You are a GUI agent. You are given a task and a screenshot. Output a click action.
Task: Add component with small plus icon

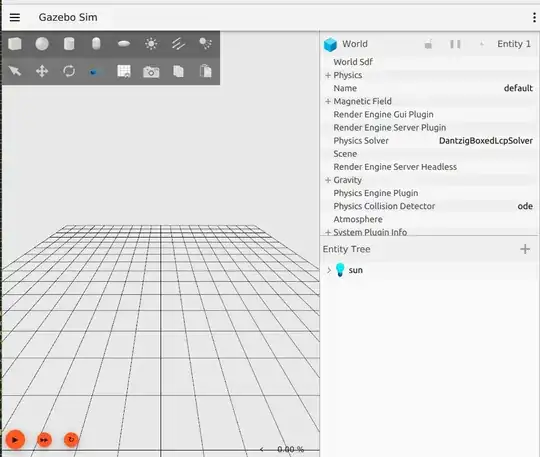(482, 44)
